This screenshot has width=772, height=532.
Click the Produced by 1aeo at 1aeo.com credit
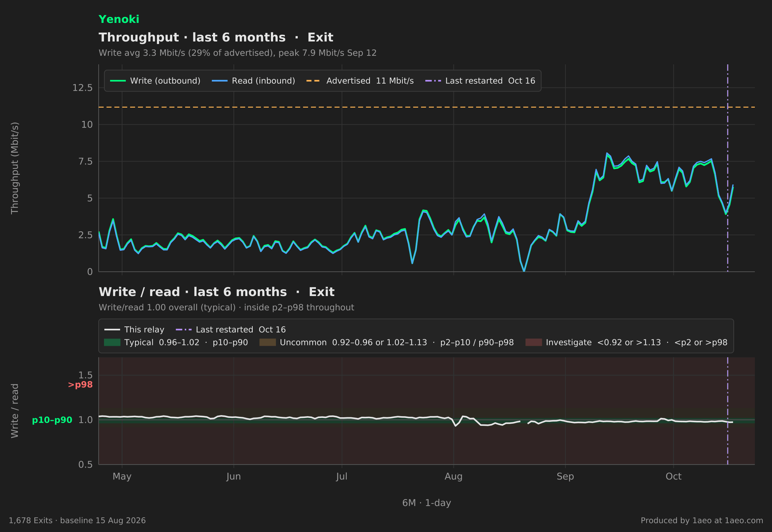702,521
